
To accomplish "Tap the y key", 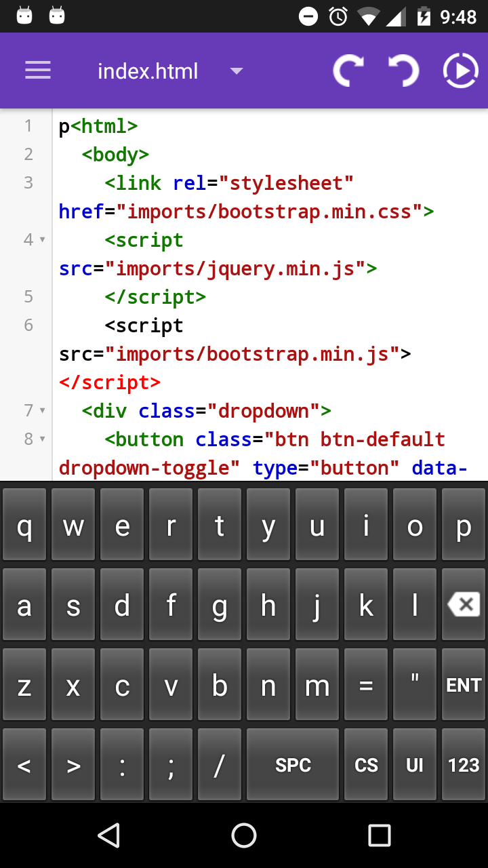I will pyautogui.click(x=268, y=524).
